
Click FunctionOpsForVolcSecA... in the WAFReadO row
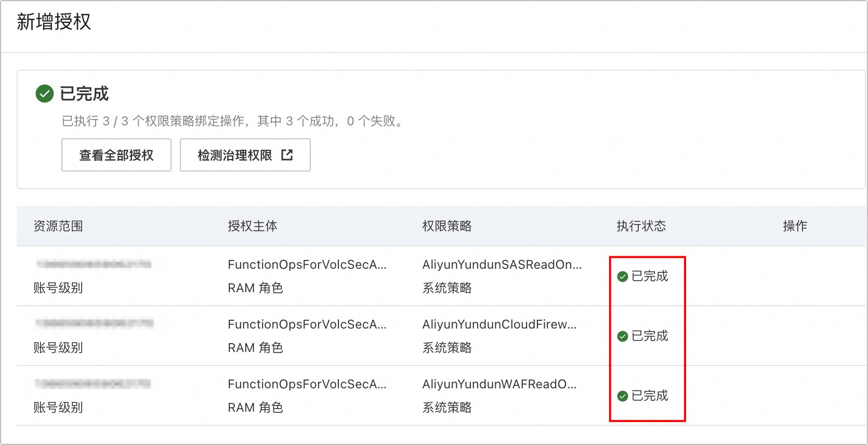click(x=307, y=384)
